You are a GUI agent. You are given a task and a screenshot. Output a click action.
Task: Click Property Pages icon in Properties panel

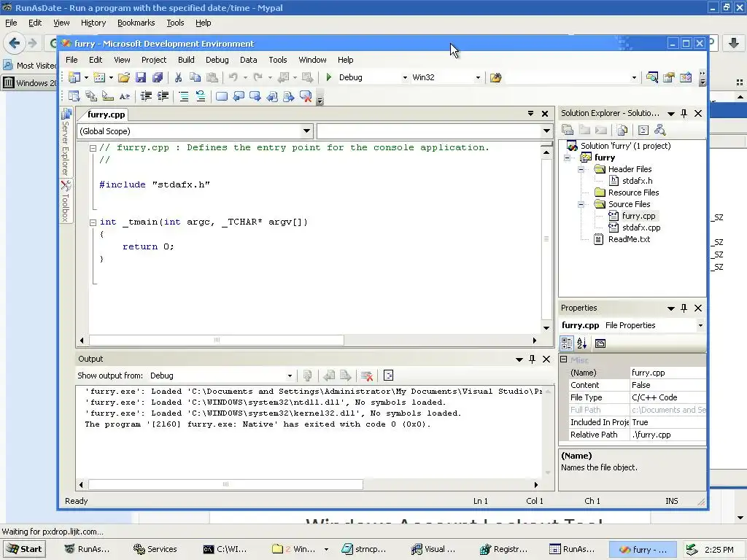(600, 343)
